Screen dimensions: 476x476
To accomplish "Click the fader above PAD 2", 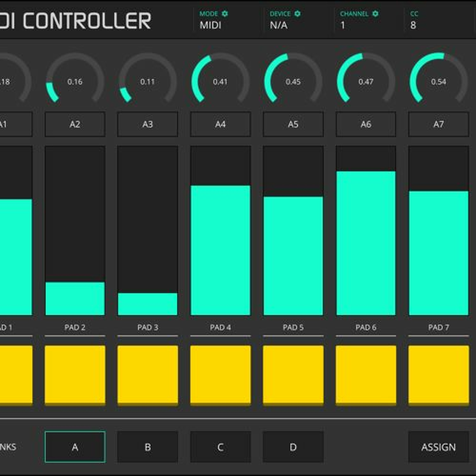I will [x=75, y=231].
